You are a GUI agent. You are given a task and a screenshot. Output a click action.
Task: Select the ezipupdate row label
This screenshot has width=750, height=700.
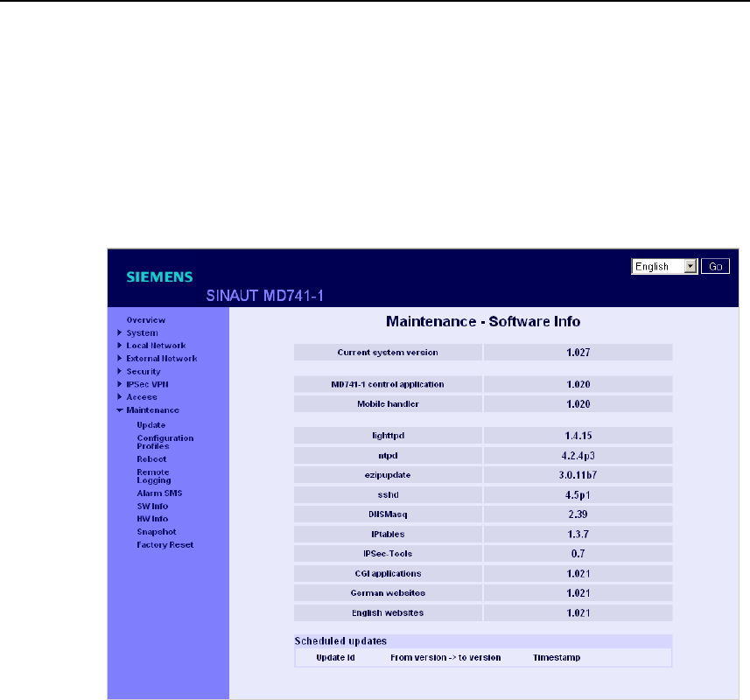click(388, 475)
